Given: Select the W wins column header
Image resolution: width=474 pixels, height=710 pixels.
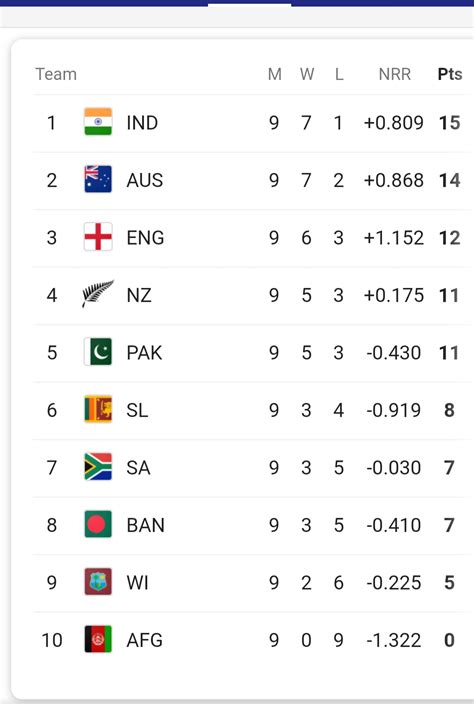Looking at the screenshot, I should coord(307,74).
